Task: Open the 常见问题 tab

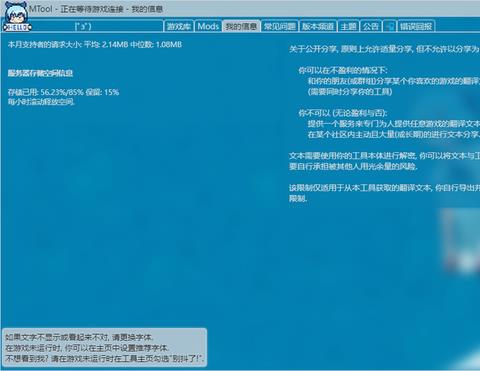Action: (x=280, y=26)
